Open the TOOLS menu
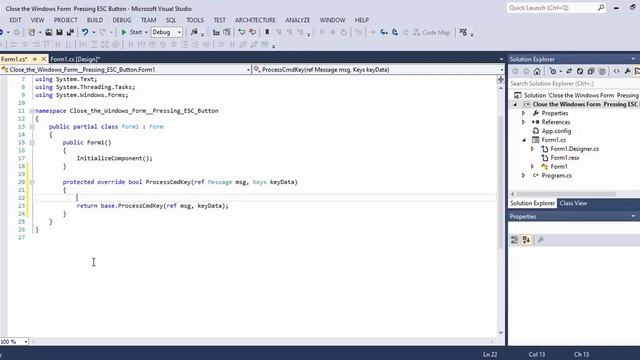 pyautogui.click(x=195, y=20)
